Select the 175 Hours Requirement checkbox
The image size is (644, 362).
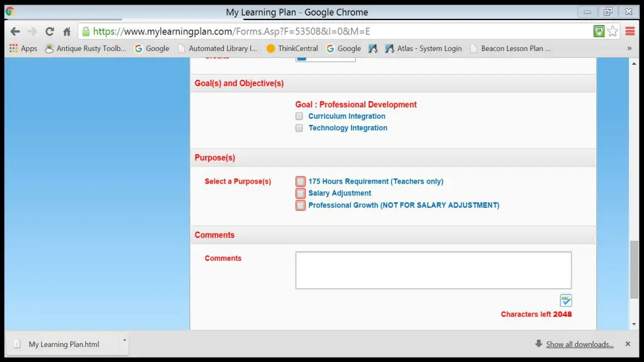(301, 182)
